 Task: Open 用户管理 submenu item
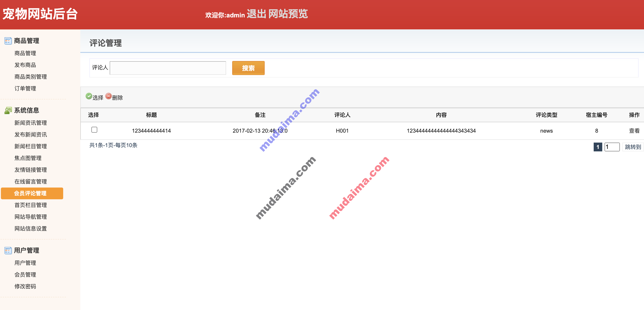point(25,263)
